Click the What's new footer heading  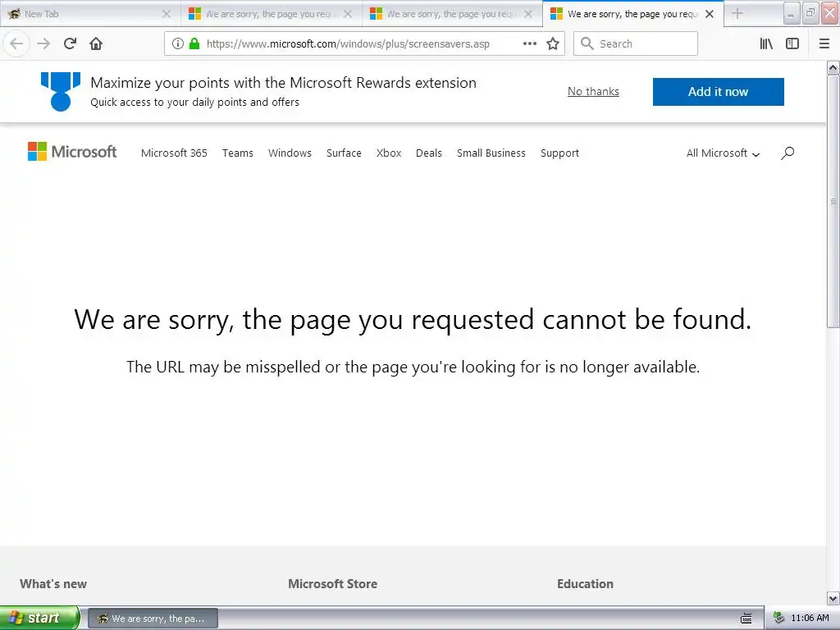[x=53, y=584]
